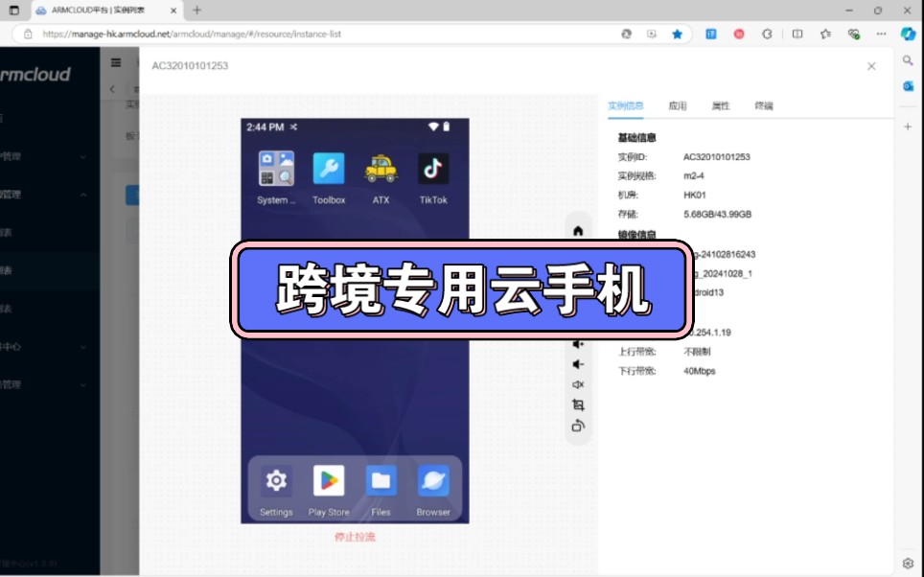Mute the cloud phone sound

(578, 384)
